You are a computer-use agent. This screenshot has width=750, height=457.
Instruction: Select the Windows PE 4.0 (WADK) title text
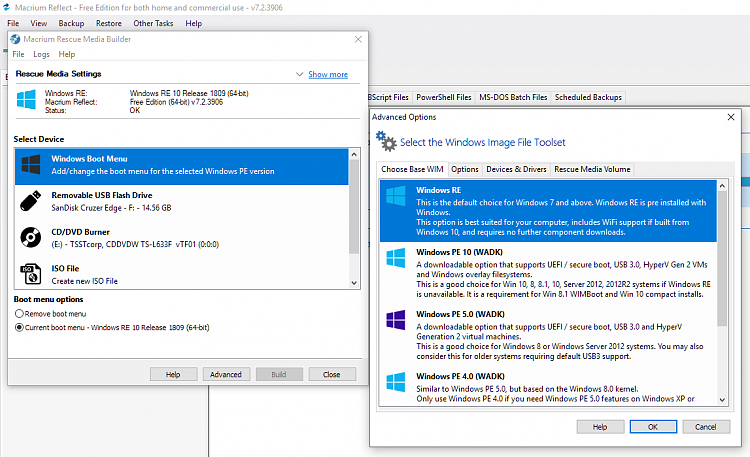coord(460,376)
